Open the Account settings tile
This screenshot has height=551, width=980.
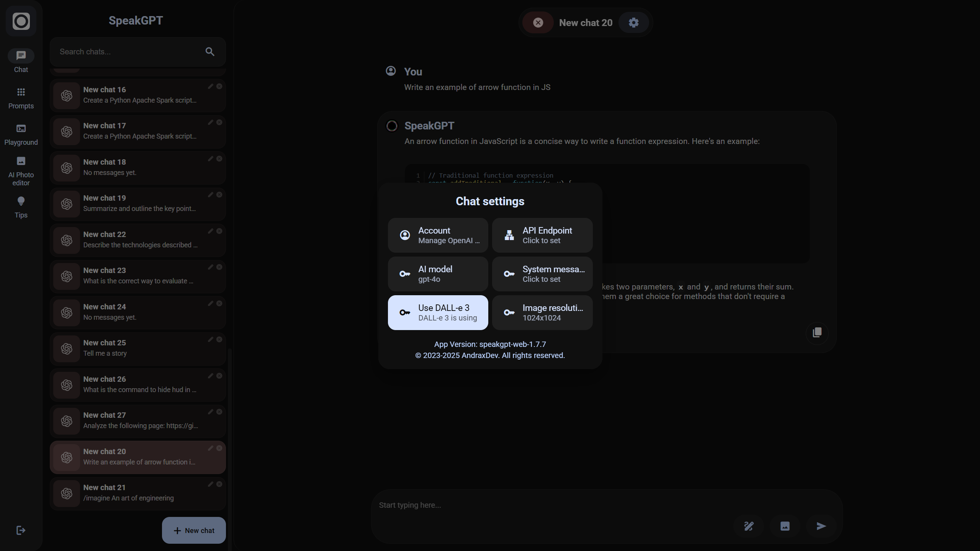[438, 235]
